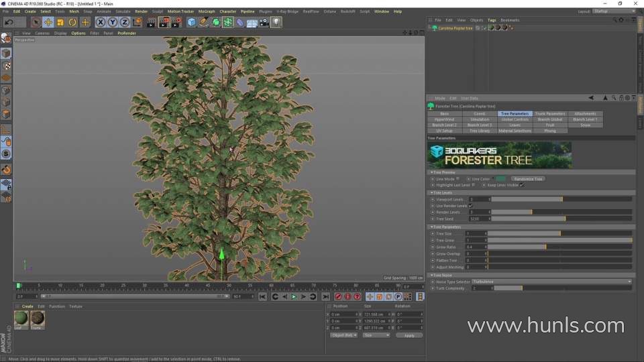Click the Randomize Tree button

tap(529, 179)
